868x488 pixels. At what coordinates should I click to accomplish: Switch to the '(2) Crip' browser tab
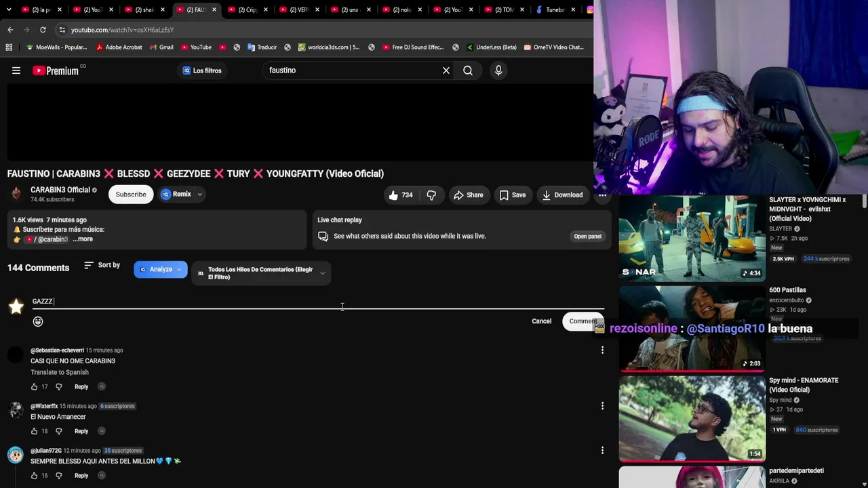click(248, 9)
